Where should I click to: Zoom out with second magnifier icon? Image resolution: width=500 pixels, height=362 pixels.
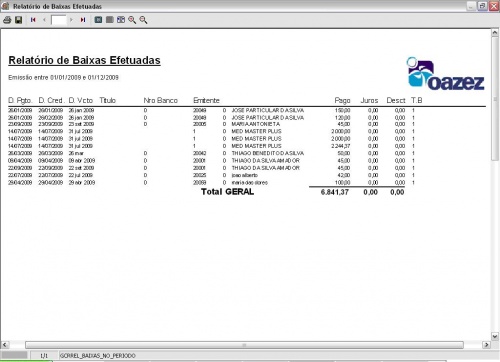[x=143, y=20]
